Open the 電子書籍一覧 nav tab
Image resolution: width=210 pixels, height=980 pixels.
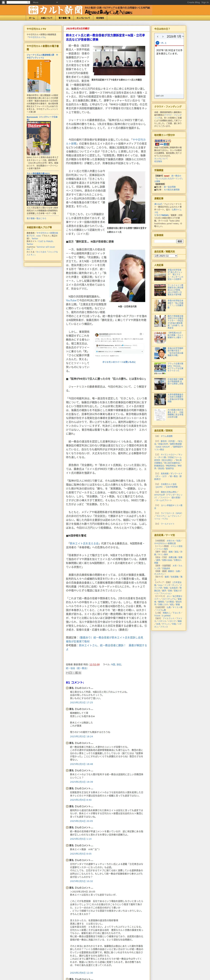(64, 18)
